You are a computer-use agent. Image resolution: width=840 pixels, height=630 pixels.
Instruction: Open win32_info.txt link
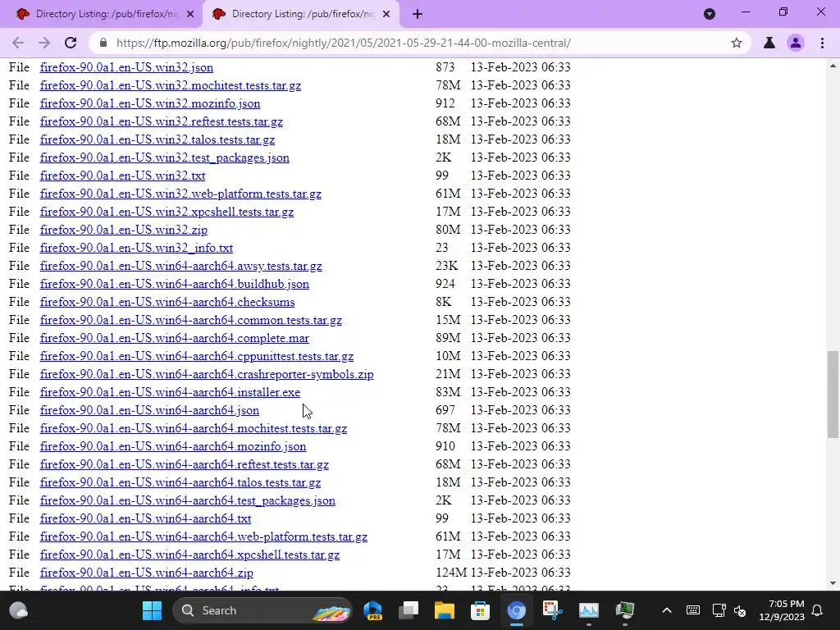(x=136, y=248)
